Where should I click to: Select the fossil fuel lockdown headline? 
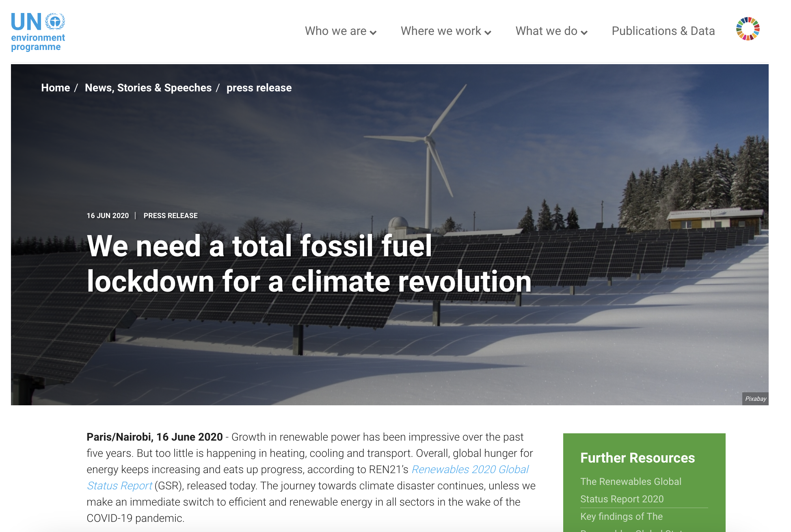pos(309,264)
